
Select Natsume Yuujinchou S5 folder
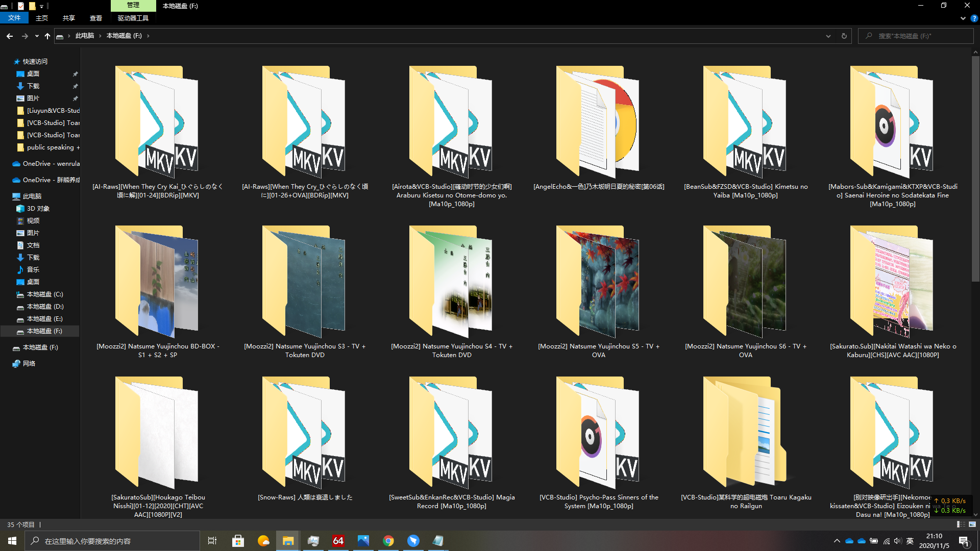(x=599, y=292)
